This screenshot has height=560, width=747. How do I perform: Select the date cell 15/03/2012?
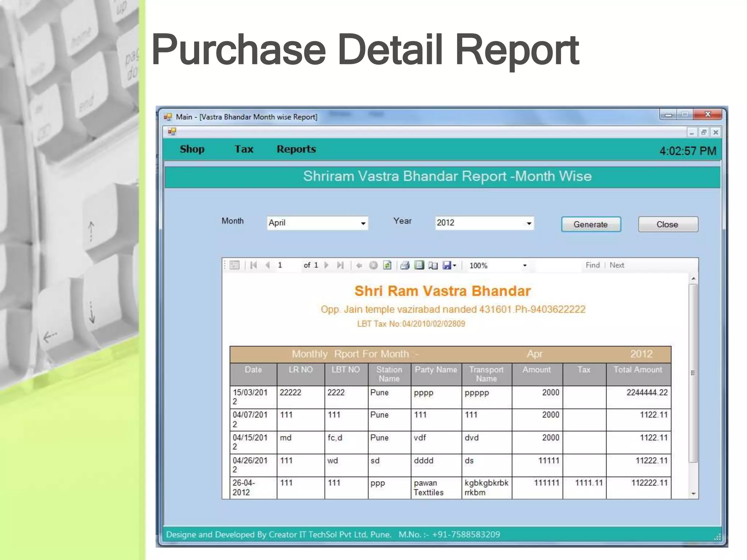[253, 397]
